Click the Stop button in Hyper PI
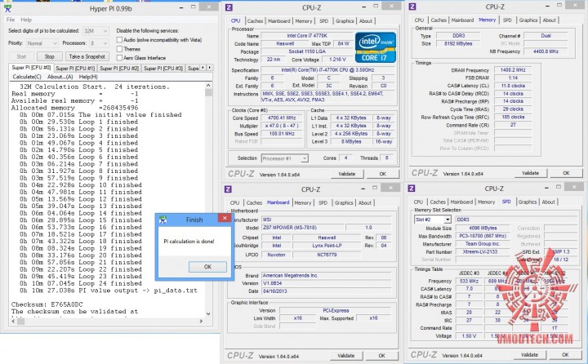Image resolution: width=588 pixels, height=364 pixels. [x=50, y=56]
